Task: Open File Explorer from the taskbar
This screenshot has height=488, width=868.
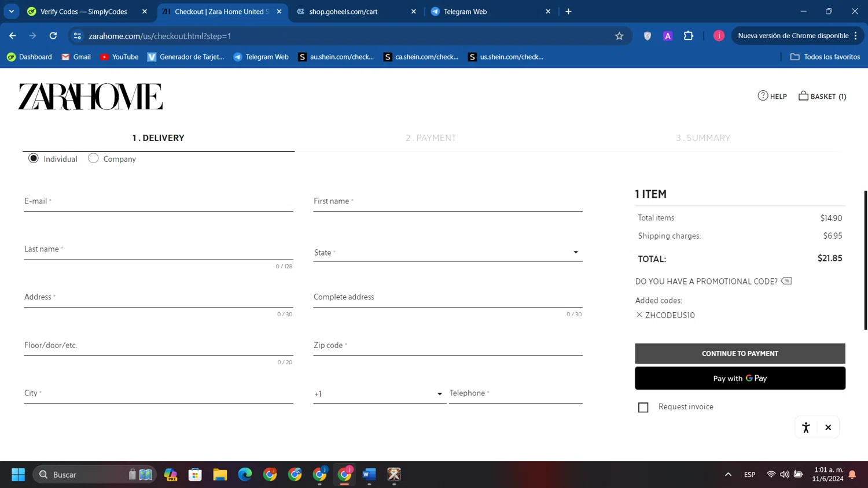Action: (x=220, y=475)
